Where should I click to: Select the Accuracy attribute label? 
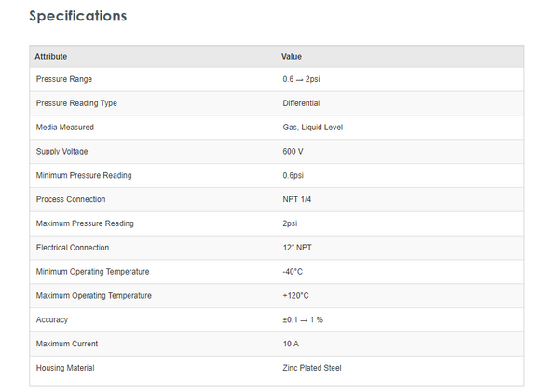pyautogui.click(x=52, y=319)
